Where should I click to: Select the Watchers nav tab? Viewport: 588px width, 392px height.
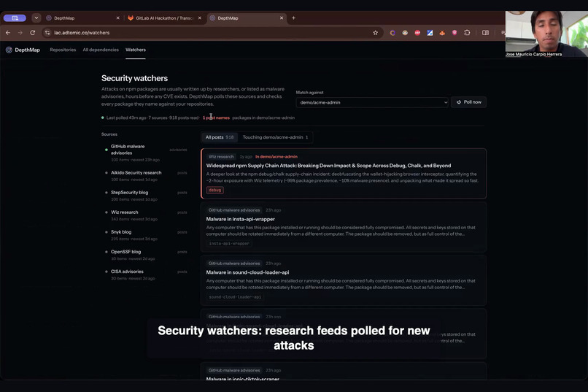(136, 50)
